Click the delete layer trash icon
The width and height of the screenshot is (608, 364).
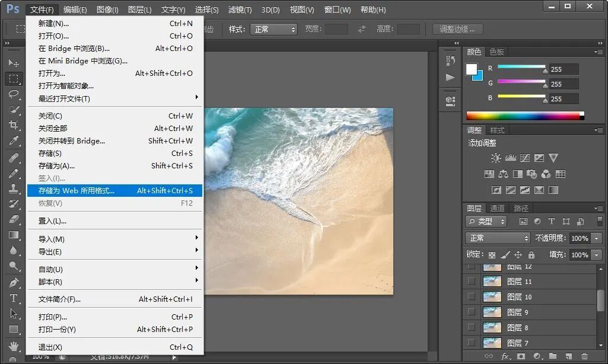pos(584,356)
